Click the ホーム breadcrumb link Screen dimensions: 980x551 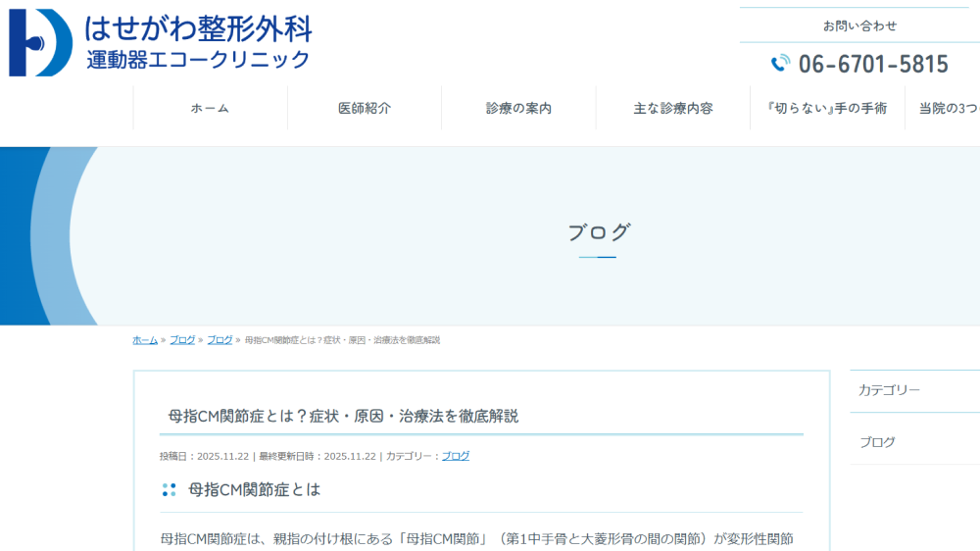click(145, 340)
